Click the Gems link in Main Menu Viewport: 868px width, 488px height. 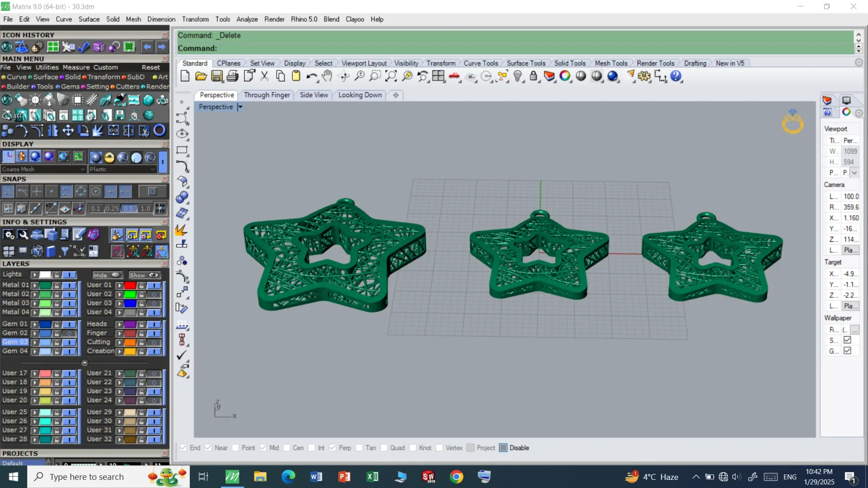click(70, 87)
